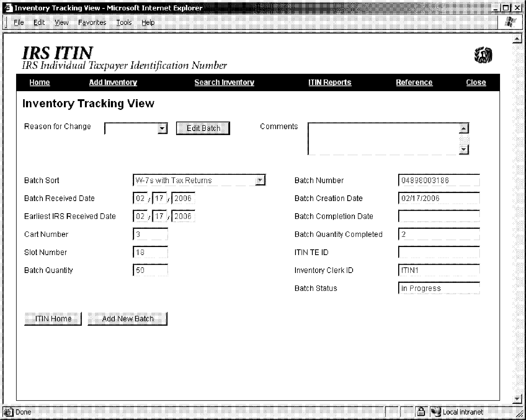Click the ITIN Home button
The height and width of the screenshot is (420, 526).
(x=53, y=319)
